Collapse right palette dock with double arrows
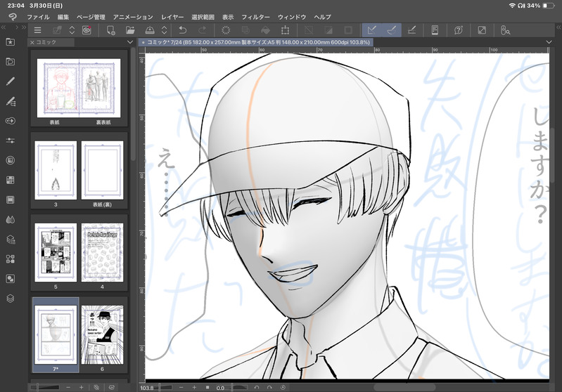Screen dimensions: 562x392 tap(558, 27)
